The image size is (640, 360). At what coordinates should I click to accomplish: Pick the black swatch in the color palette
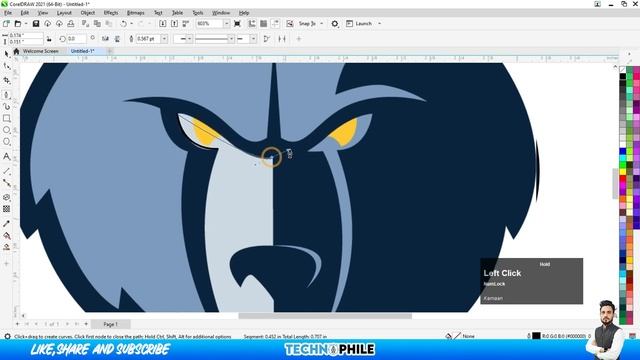coord(622,76)
